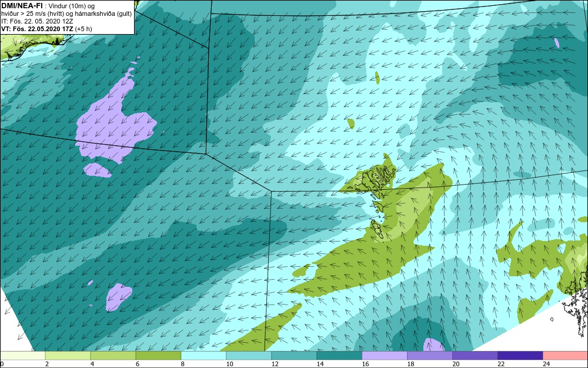Select the 'VT: Fös. 22.05.2020 17Z (+5 h)' line
The image size is (588, 368).
(x=46, y=29)
